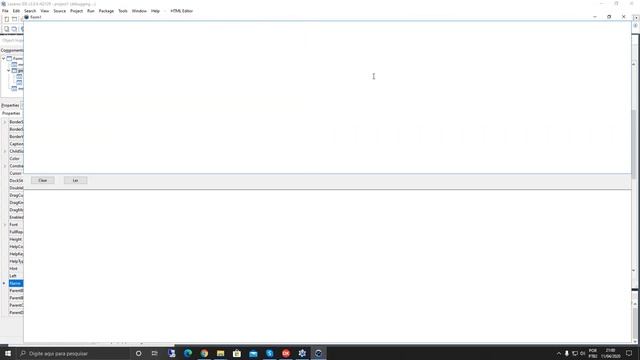Viewport: 640px width, 360px height.
Task: Open the red DK app on the taskbar
Action: 286,353
